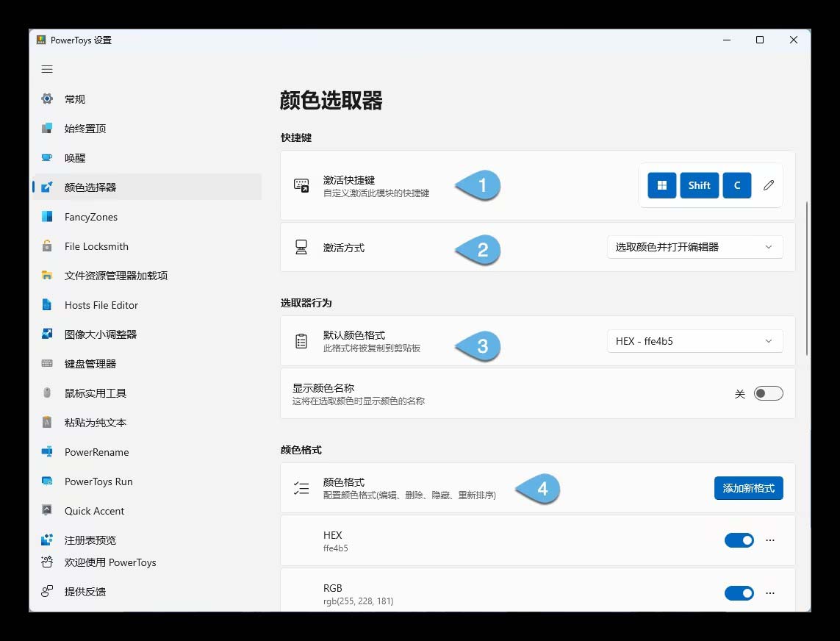
Task: Click the 提供反馈 link
Action: tap(147, 591)
